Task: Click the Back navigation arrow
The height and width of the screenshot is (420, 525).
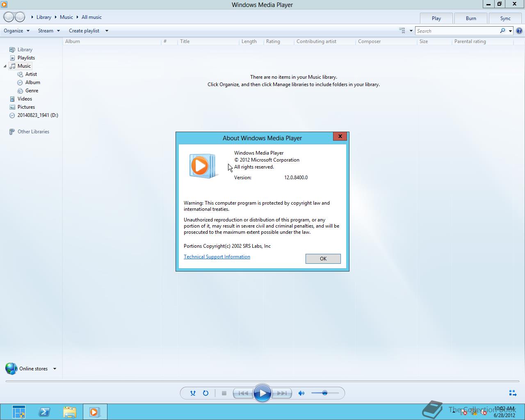Action: pyautogui.click(x=9, y=17)
